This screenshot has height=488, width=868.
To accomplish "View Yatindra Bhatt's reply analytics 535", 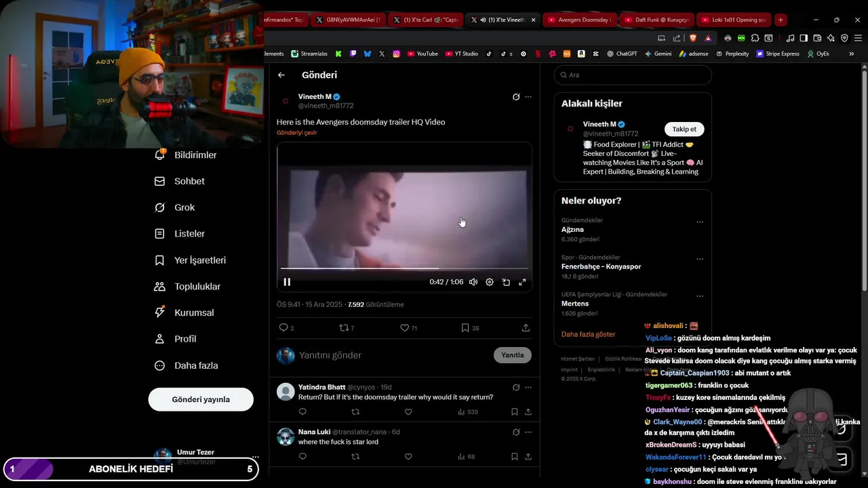I will pos(468,412).
